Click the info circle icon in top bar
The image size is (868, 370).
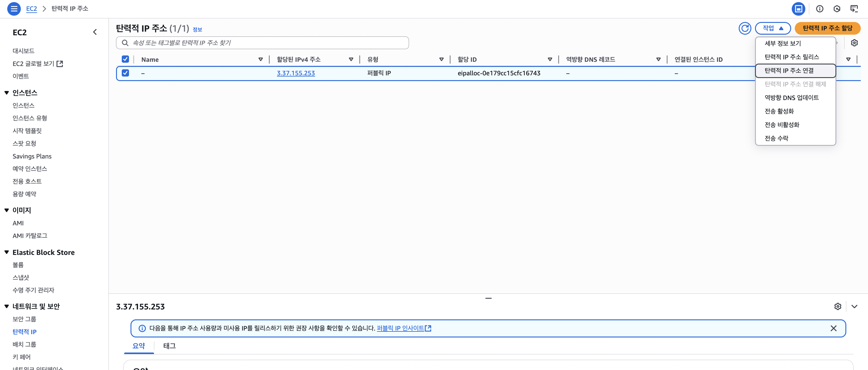[x=819, y=9]
